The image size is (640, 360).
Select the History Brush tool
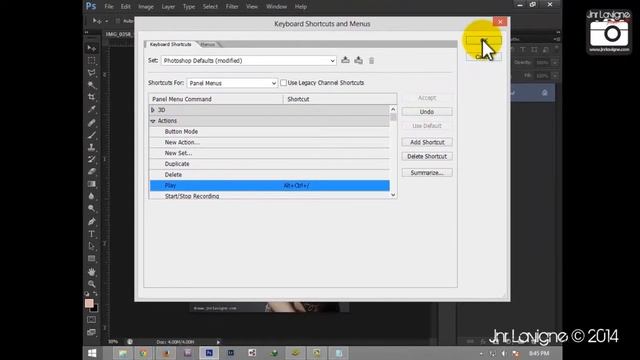click(x=92, y=160)
